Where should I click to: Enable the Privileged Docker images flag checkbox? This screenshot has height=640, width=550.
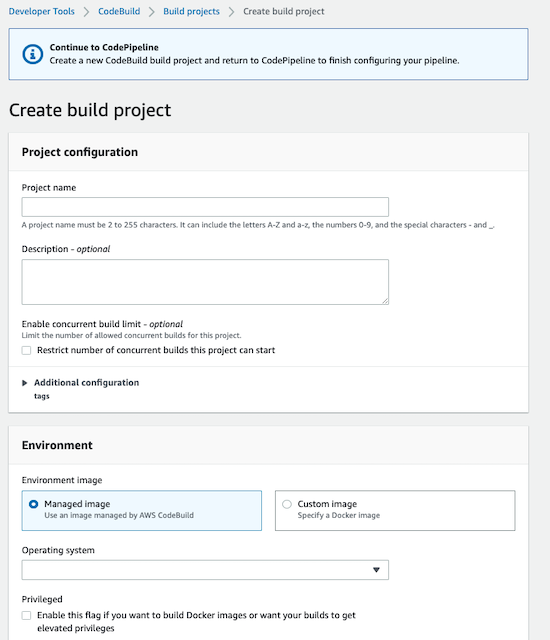pos(27,616)
